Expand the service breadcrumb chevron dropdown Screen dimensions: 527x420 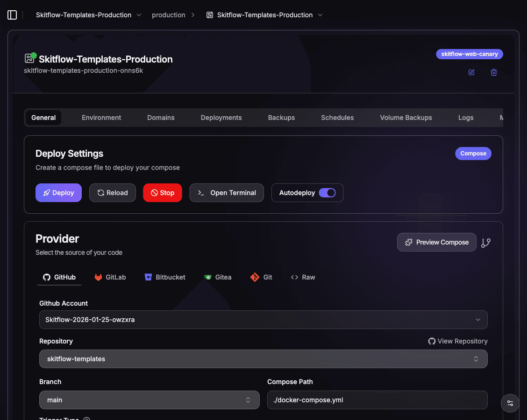click(x=320, y=15)
